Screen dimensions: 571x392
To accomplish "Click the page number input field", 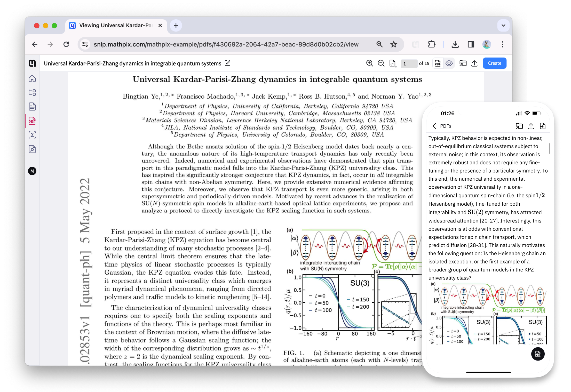I will tap(409, 63).
